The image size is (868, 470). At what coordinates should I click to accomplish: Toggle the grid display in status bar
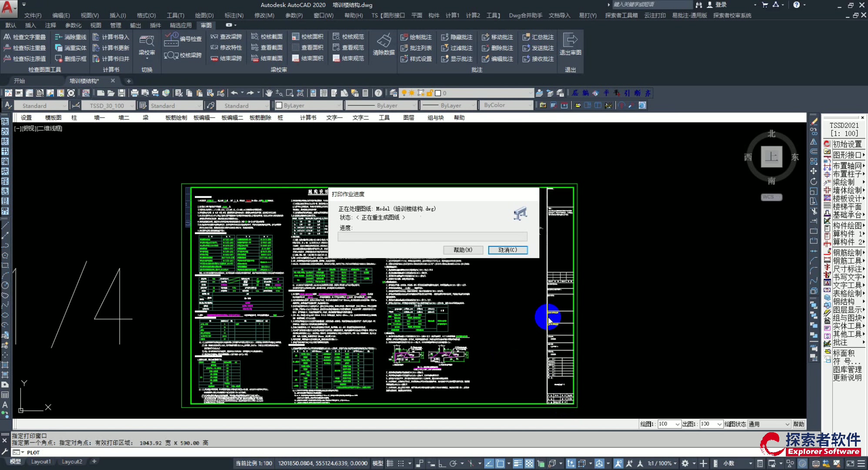click(390, 463)
